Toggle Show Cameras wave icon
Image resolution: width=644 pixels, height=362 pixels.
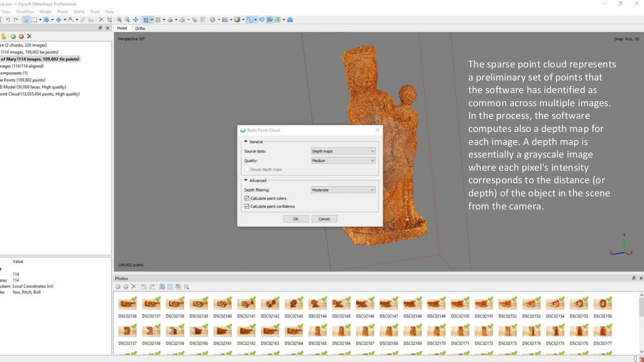(249, 20)
